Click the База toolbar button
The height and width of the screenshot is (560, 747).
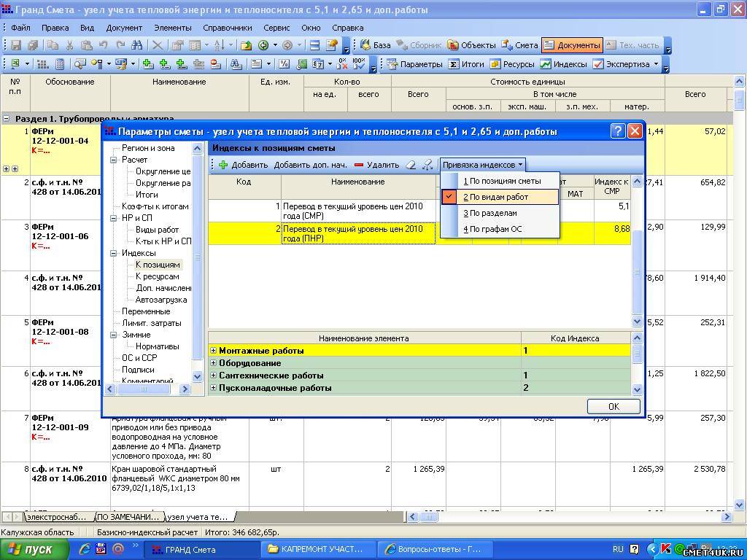[x=375, y=45]
